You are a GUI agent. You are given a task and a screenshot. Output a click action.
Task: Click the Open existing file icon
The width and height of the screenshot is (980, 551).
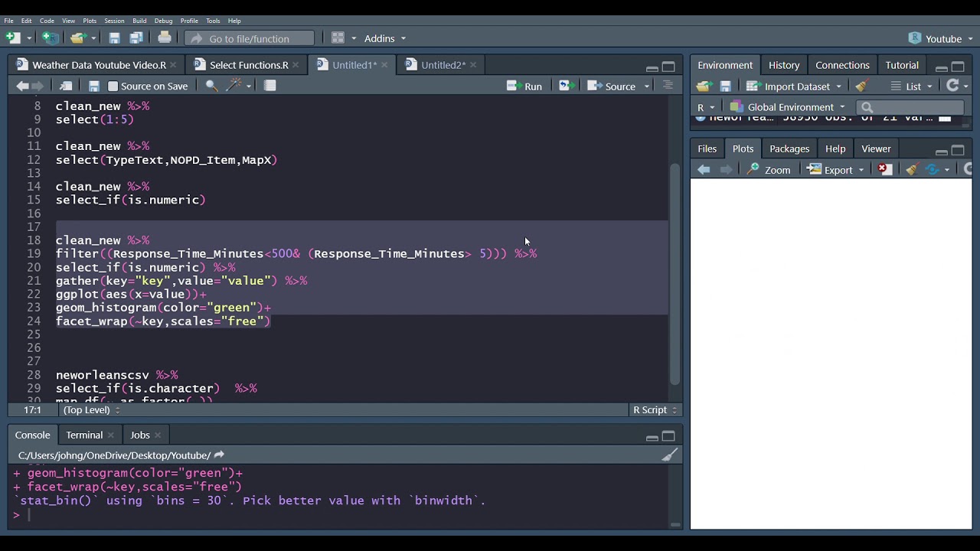click(x=77, y=38)
